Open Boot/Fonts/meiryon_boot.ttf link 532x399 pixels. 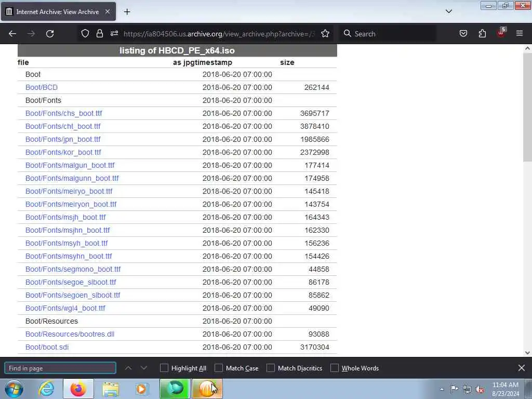[71, 204]
